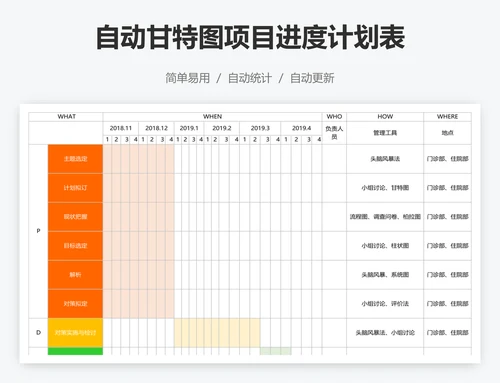Click the subtitle text 简单易用
500x383 pixels.
coord(188,78)
